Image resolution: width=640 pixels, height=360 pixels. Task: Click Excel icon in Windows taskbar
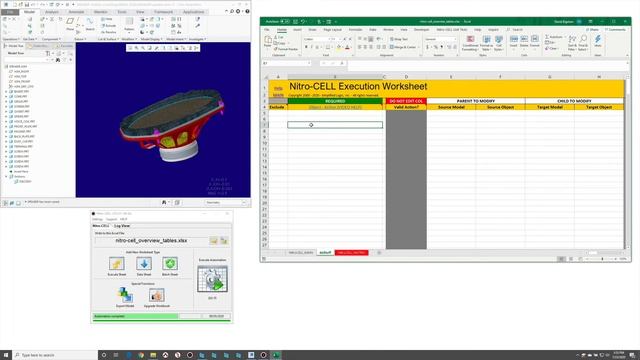click(x=276, y=355)
